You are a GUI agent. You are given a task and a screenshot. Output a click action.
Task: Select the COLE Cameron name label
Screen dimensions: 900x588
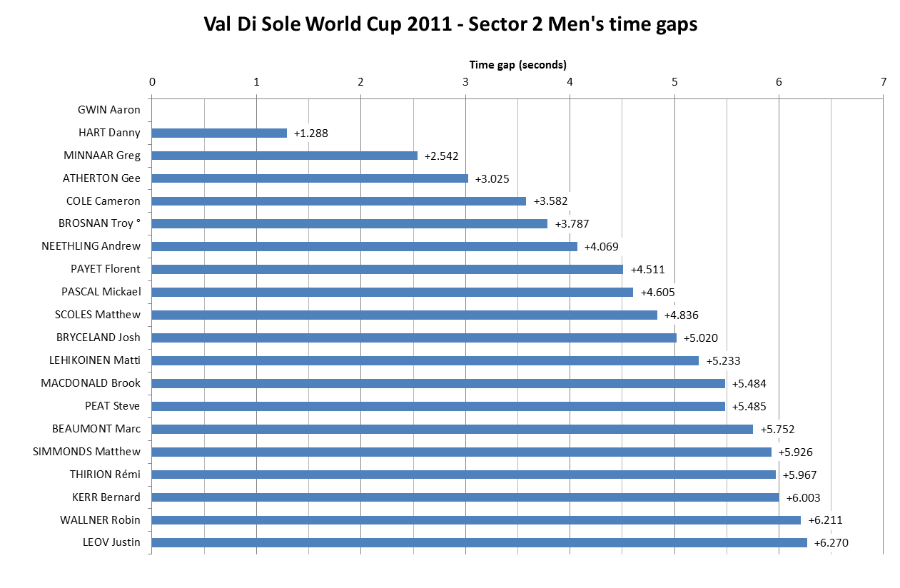pyautogui.click(x=103, y=201)
